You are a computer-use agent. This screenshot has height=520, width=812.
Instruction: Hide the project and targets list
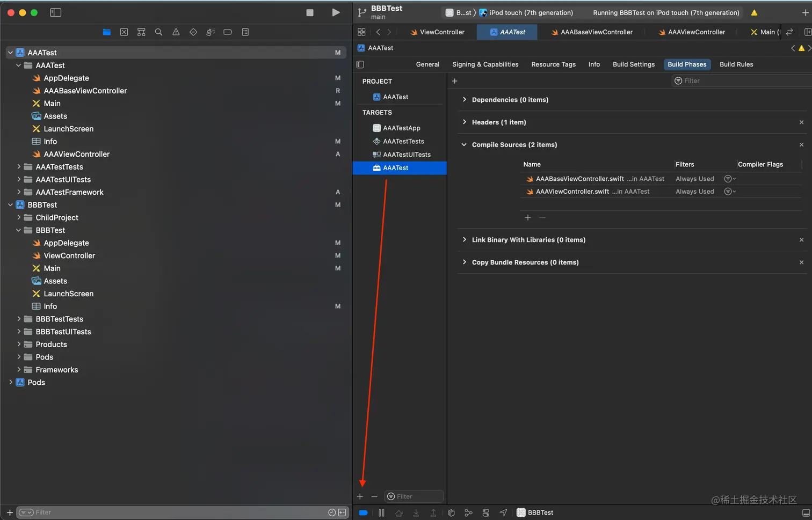coord(360,64)
